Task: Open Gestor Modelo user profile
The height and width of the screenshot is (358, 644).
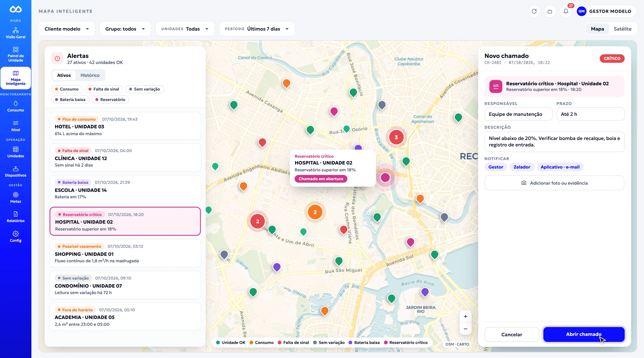Action: pyautogui.click(x=606, y=11)
